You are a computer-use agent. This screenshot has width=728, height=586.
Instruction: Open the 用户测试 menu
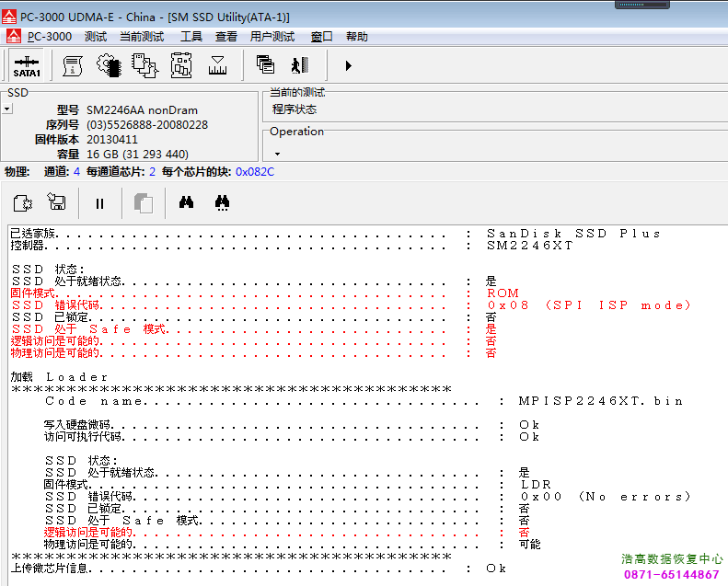pyautogui.click(x=272, y=37)
